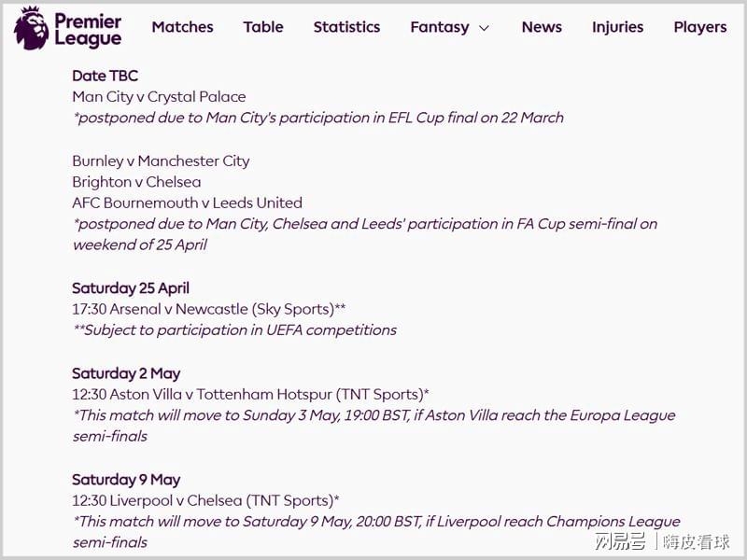
Task: Select the Man City v Crystal Palace fixture
Action: coord(159,96)
